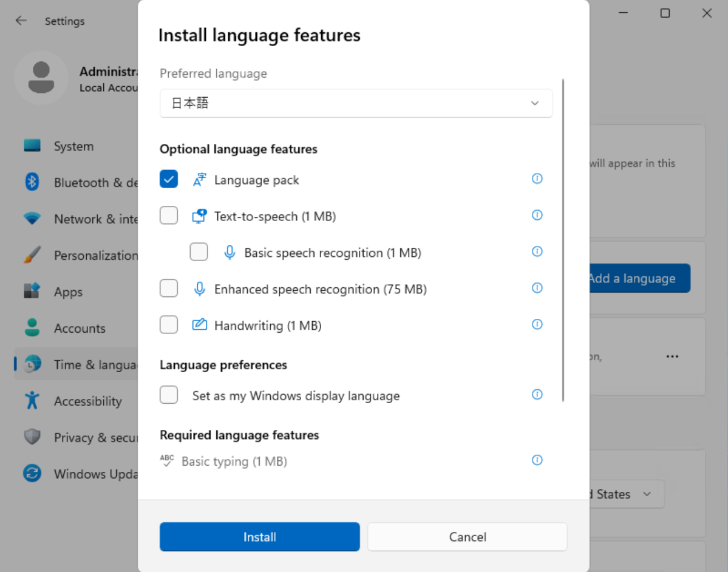Click the Settings back arrow
Viewport: 728px width, 572px height.
pos(21,21)
